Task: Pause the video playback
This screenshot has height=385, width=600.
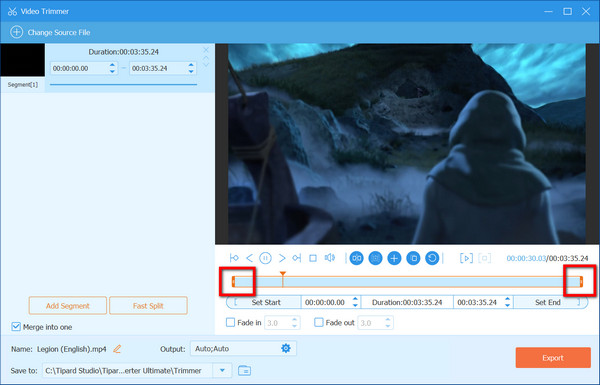Action: coord(265,258)
